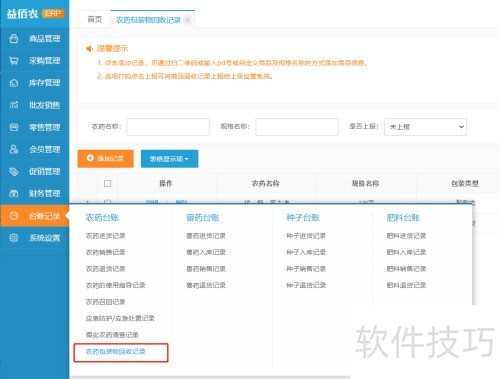Select the 农药包装物回收记录 tab

(x=148, y=20)
